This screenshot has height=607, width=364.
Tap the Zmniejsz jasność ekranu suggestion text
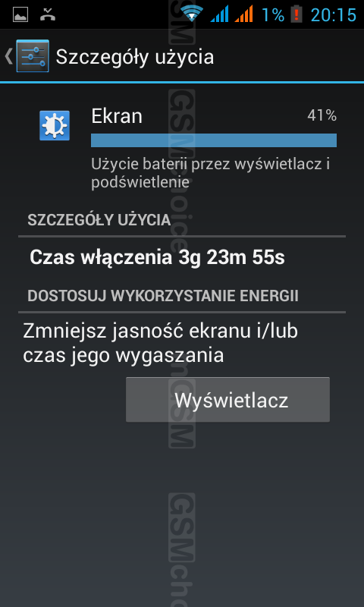click(160, 344)
